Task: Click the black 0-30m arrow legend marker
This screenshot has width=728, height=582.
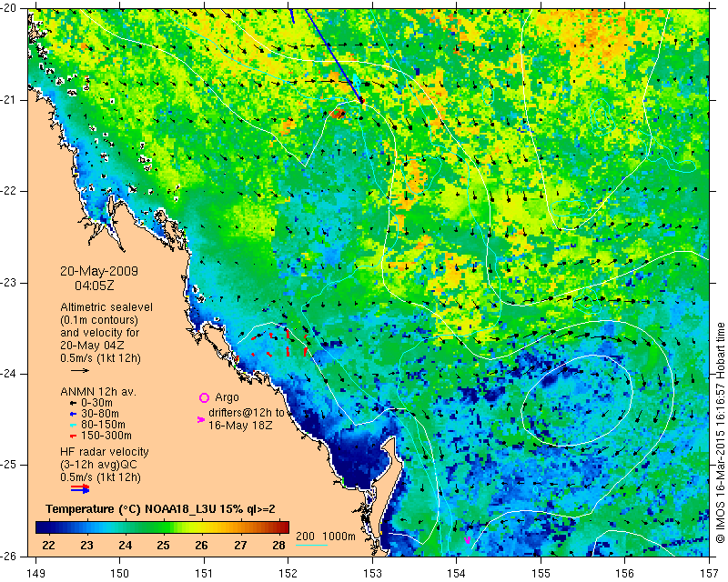Action: click(x=73, y=403)
